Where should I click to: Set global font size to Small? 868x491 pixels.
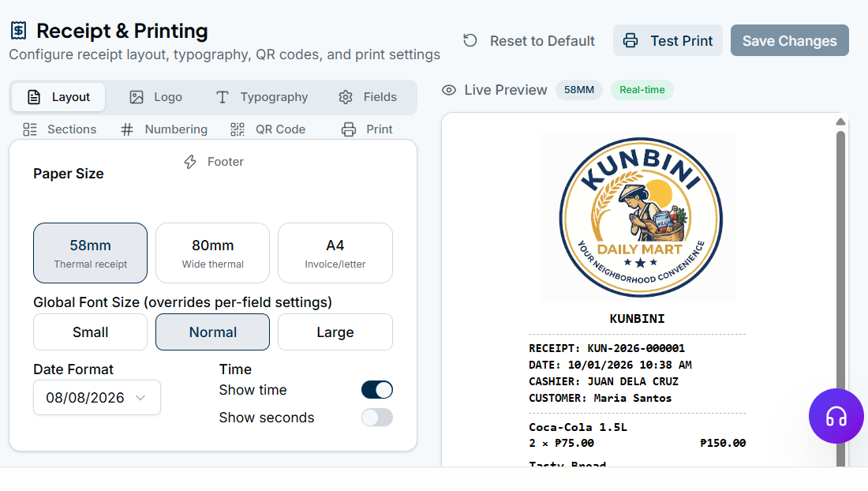coord(90,332)
